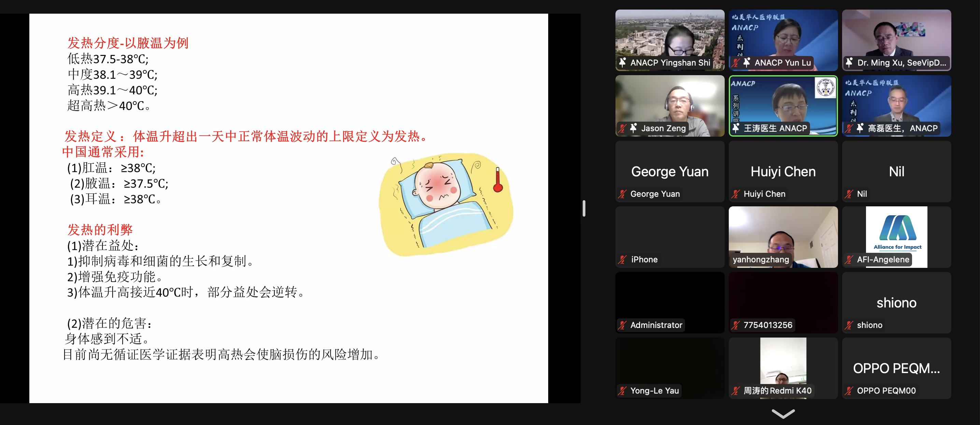The height and width of the screenshot is (425, 980).
Task: Click the pin icon on ANACP Yingshan Shi
Action: click(x=622, y=63)
